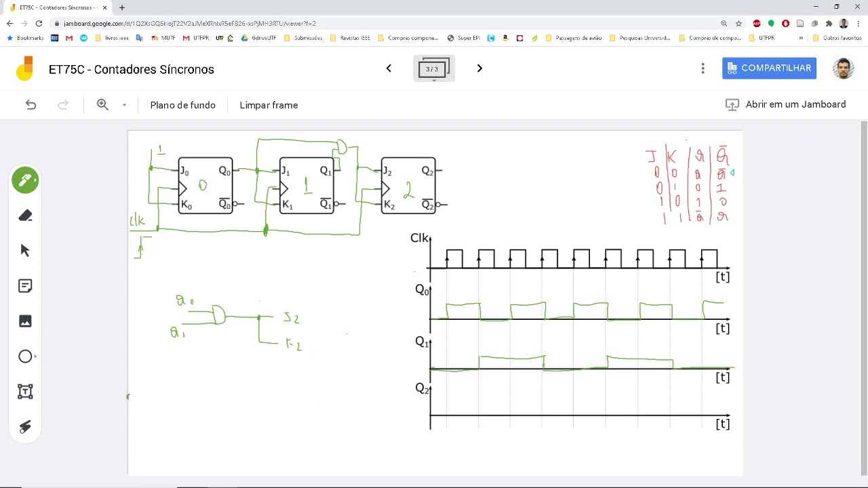This screenshot has width=868, height=488.
Task: Open the browser zoom indicator icon
Action: pos(724,23)
